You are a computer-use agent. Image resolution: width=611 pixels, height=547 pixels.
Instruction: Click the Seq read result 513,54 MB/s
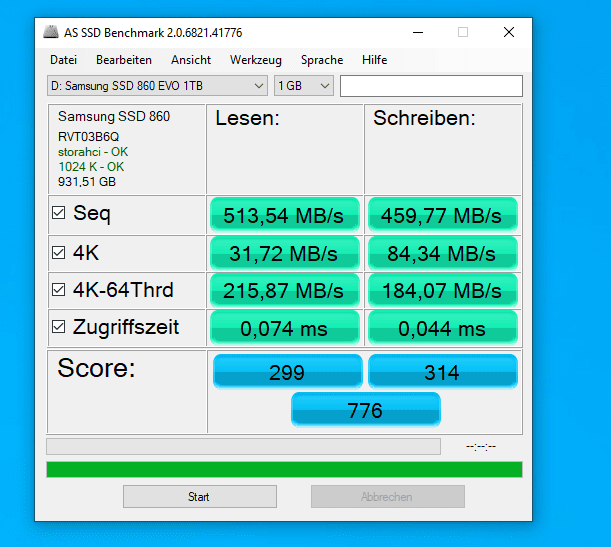pos(284,215)
